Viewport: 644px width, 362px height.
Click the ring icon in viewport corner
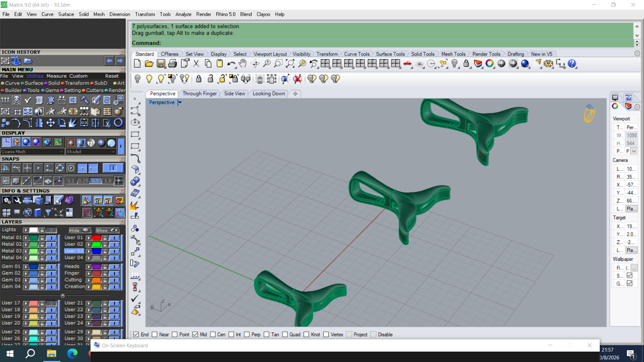point(589,114)
